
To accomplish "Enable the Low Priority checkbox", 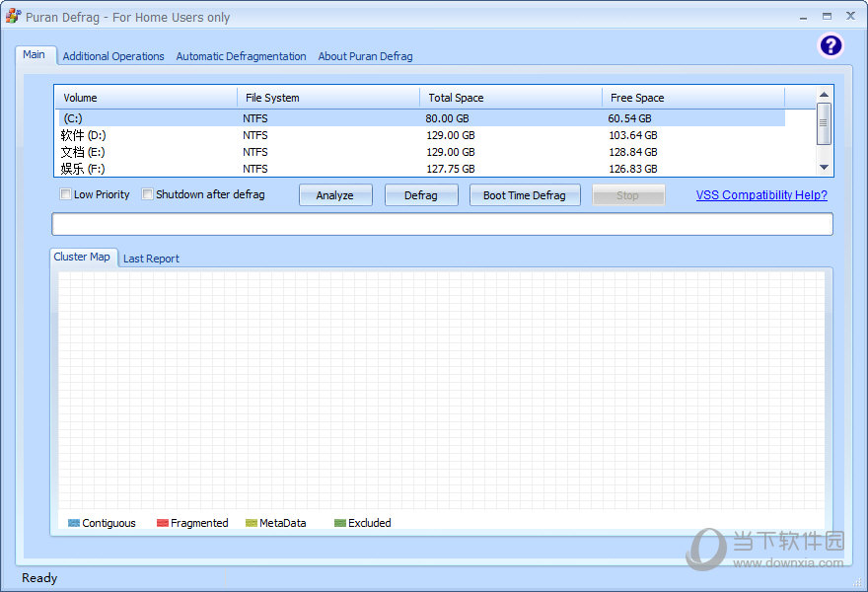I will 66,194.
